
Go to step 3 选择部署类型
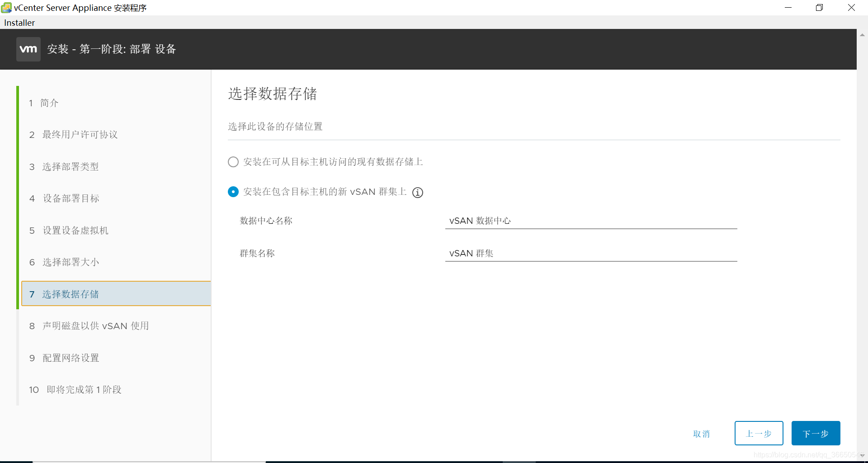coord(64,167)
